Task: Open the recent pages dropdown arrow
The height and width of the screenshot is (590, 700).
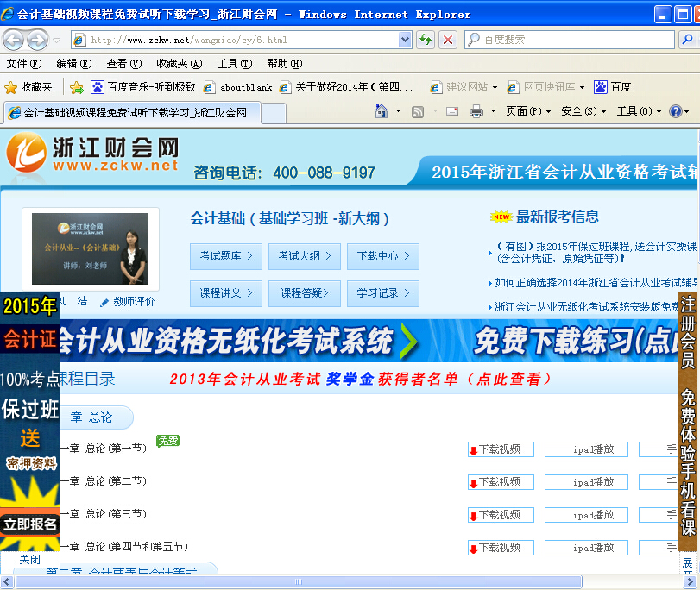Action: [57, 41]
